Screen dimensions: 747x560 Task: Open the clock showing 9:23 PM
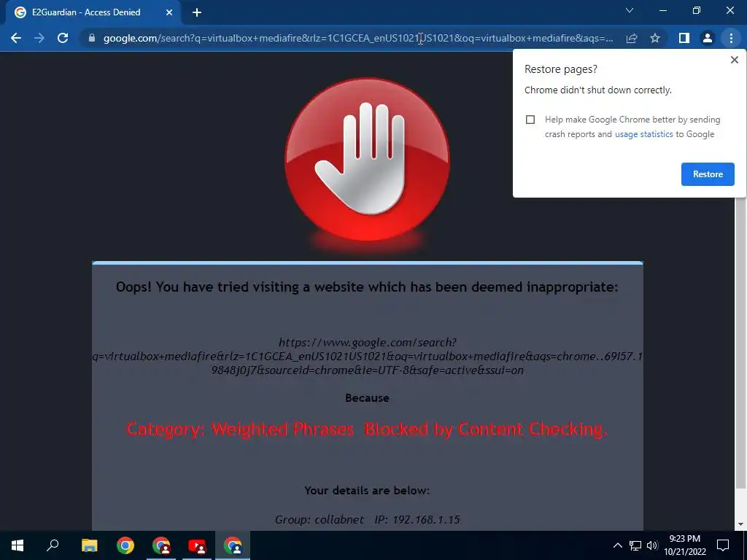tap(685, 545)
